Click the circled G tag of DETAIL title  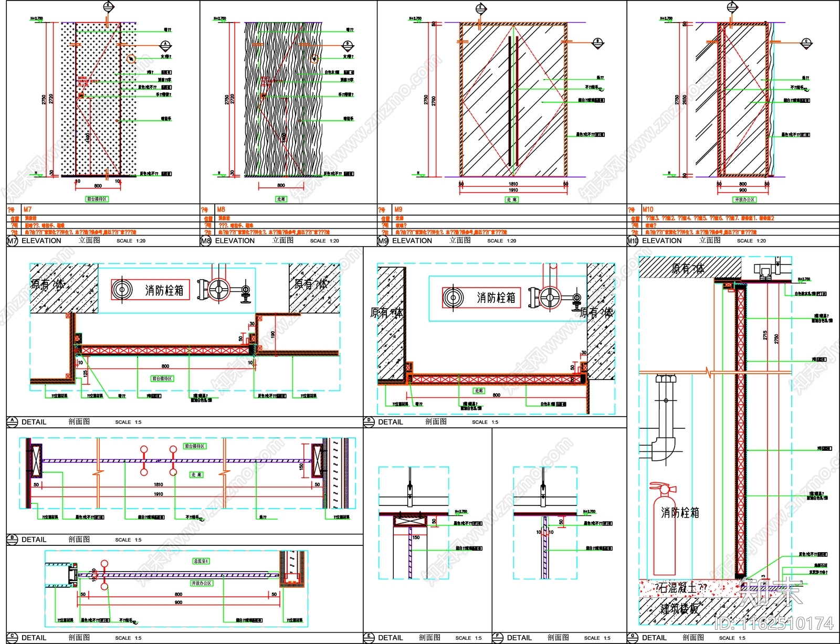(633, 638)
